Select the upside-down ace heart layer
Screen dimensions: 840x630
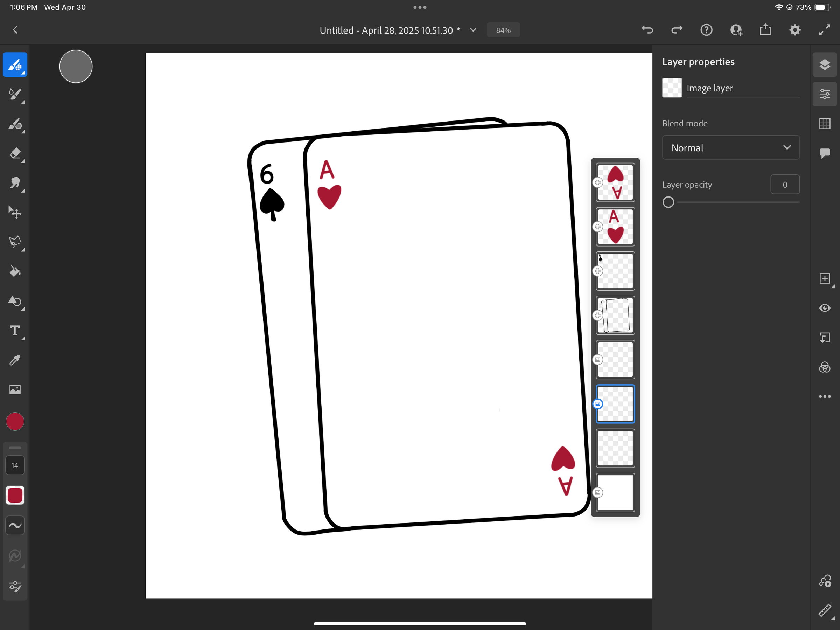(x=615, y=183)
